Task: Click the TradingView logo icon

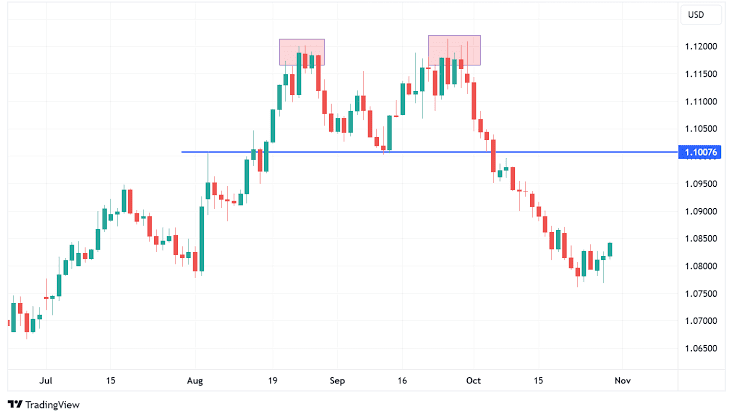Action: 15,404
